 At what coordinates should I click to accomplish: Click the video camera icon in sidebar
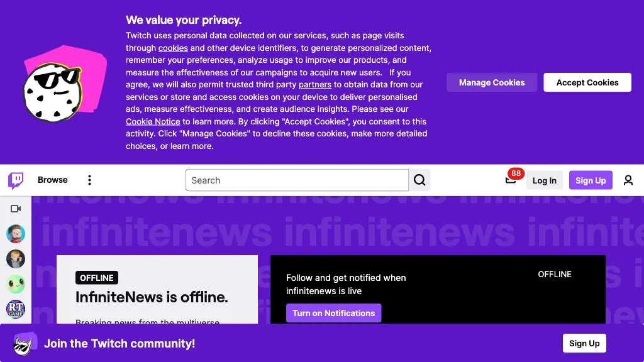[x=16, y=209]
